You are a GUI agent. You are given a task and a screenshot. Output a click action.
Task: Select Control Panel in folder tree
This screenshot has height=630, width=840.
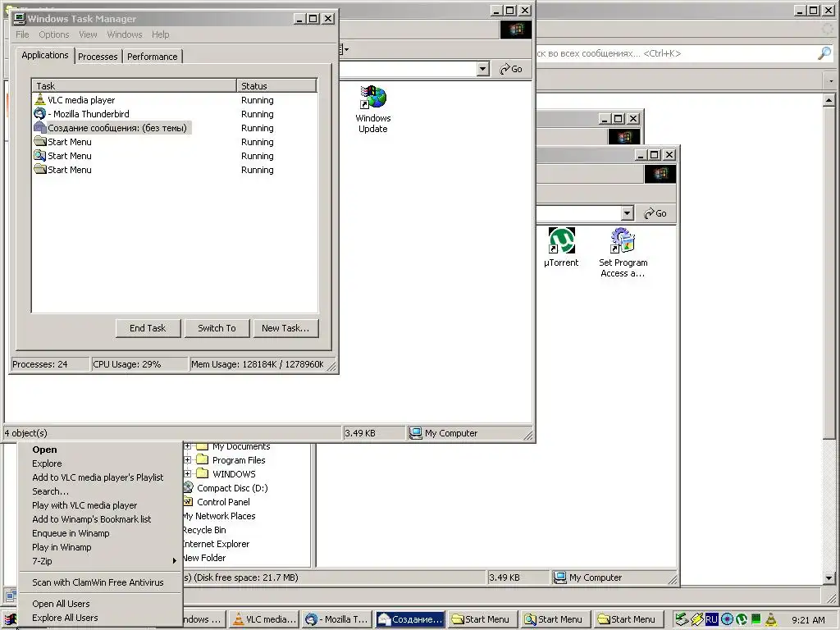coord(223,502)
